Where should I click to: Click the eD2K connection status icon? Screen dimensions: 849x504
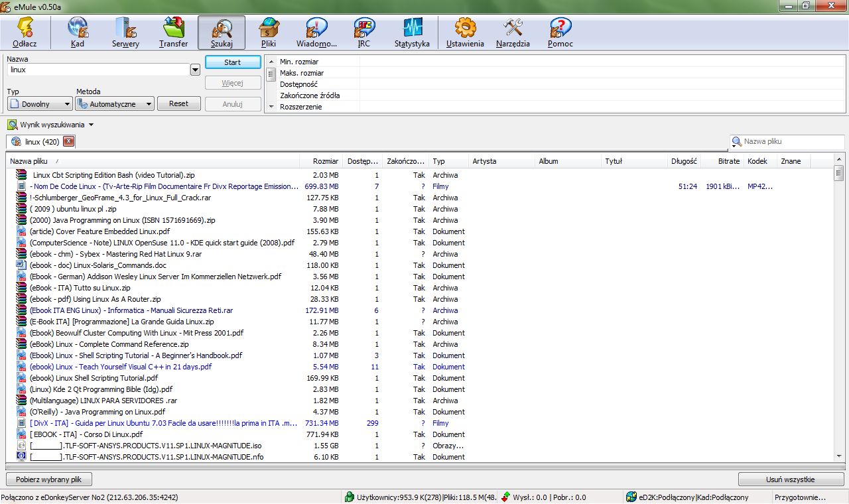630,497
